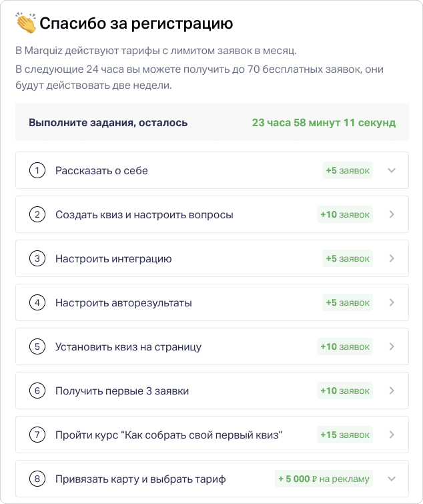Viewport: 423px width, 504px height.
Task: Click the "+15 заявок" reward badge
Action: coord(345,435)
